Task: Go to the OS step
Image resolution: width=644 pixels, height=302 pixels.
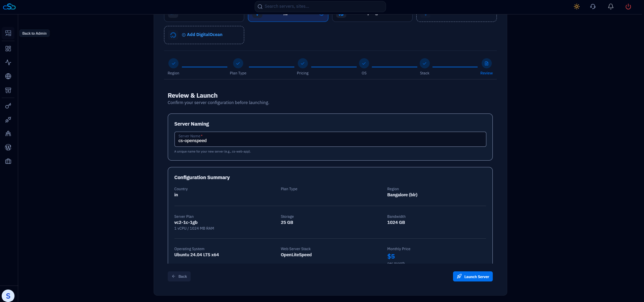Action: click(x=364, y=67)
